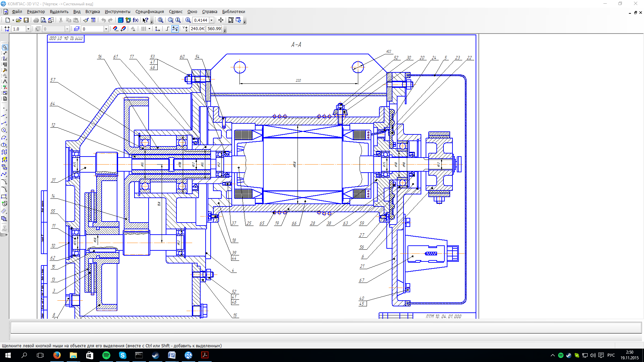Save the drawing with the floppy icon

pyautogui.click(x=26, y=20)
